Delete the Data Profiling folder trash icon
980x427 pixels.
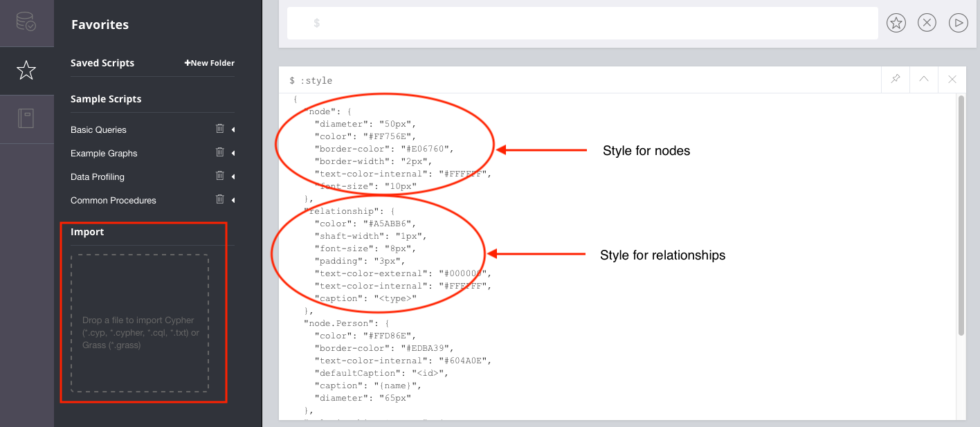pos(220,176)
